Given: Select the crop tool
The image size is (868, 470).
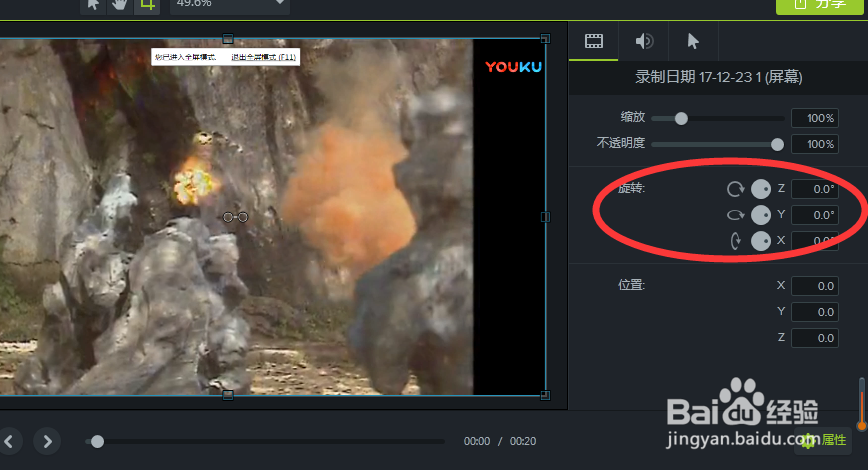Looking at the screenshot, I should click(x=147, y=6).
